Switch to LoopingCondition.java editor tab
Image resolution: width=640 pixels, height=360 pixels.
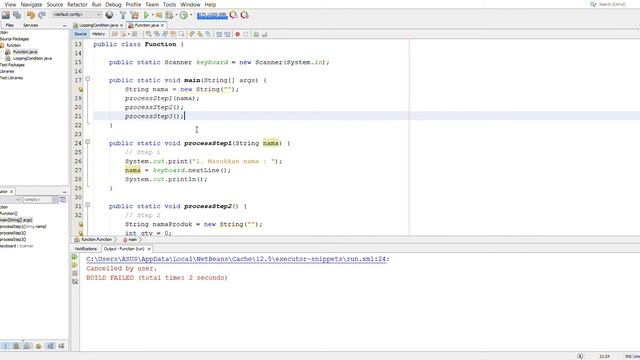click(98, 25)
